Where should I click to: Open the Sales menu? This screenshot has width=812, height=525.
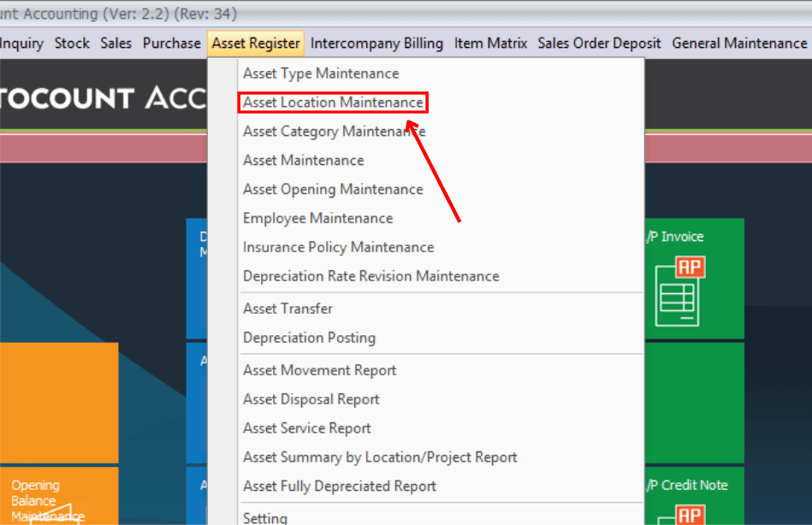point(116,43)
